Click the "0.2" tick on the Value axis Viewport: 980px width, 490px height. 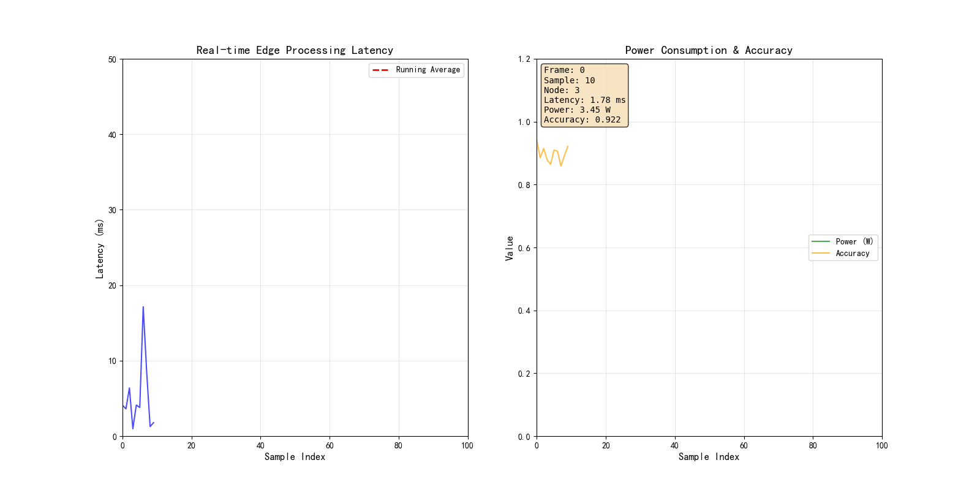click(x=524, y=374)
